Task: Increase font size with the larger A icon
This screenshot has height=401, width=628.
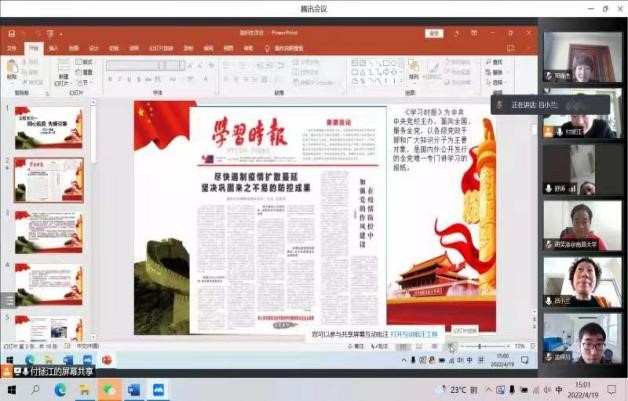Action: pyautogui.click(x=191, y=65)
